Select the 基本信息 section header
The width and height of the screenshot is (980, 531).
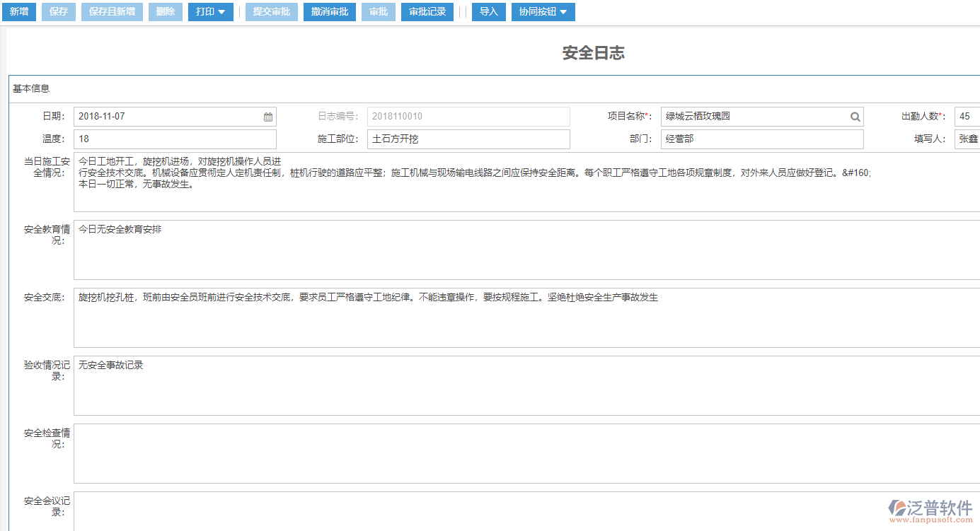[31, 89]
